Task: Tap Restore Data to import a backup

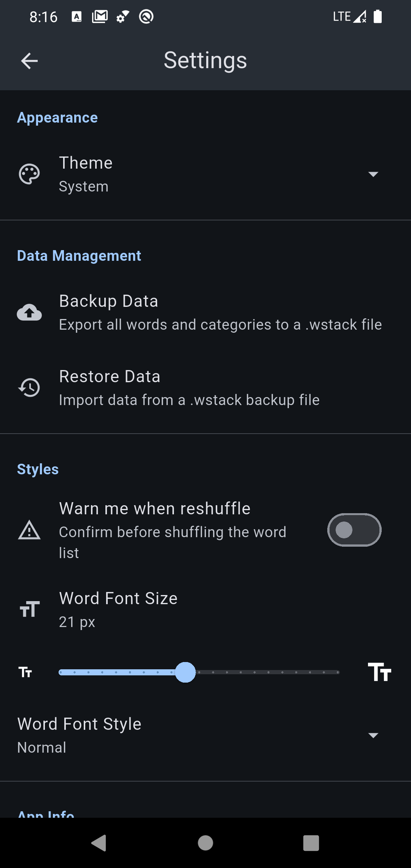Action: (x=205, y=388)
